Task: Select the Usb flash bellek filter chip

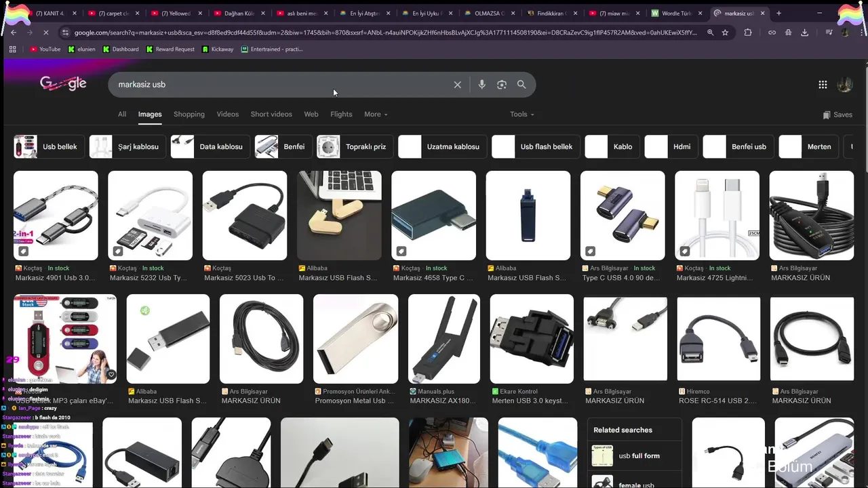Action: click(536, 146)
